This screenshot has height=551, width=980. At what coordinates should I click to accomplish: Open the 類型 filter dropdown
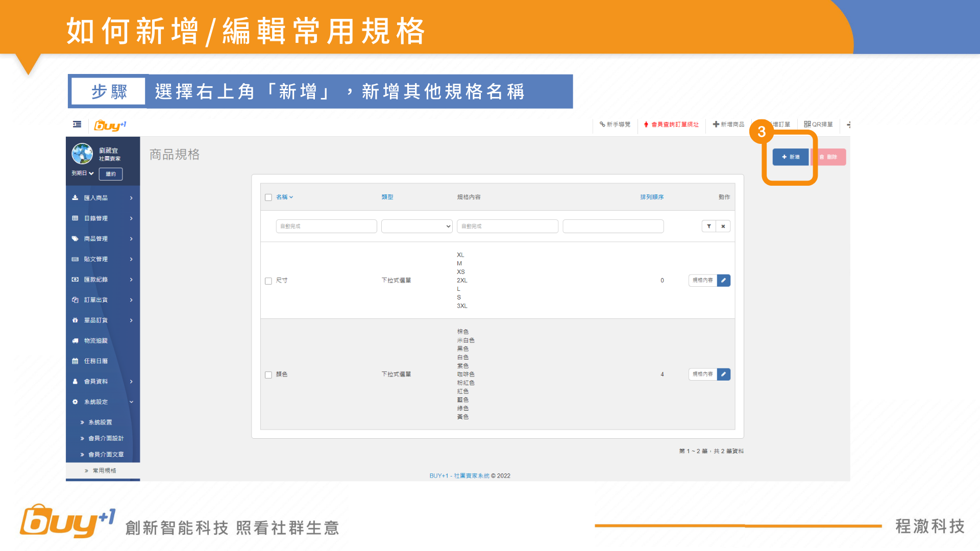click(x=416, y=226)
